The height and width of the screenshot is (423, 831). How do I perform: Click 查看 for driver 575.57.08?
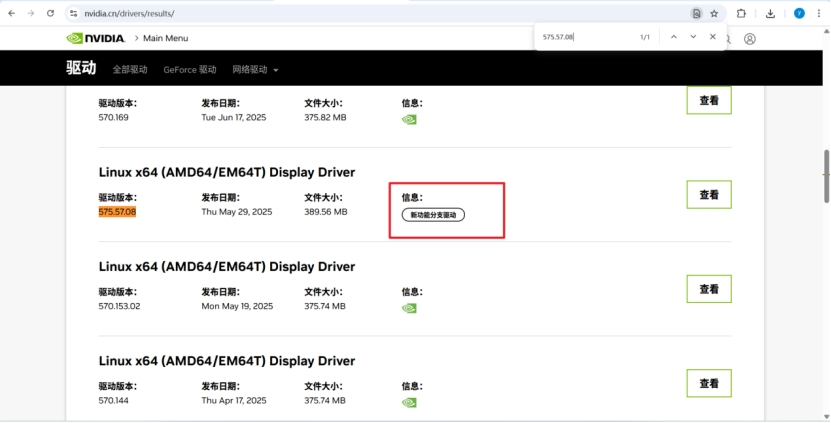click(709, 195)
